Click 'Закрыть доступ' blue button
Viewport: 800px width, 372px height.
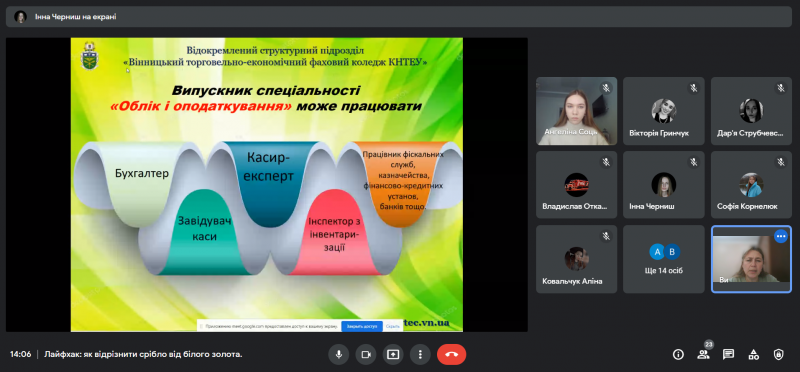click(362, 326)
